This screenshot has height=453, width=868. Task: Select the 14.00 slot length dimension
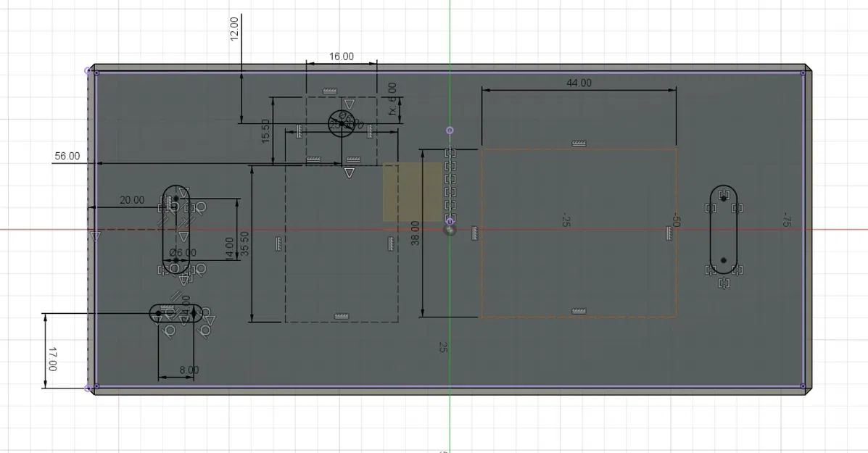coord(230,249)
